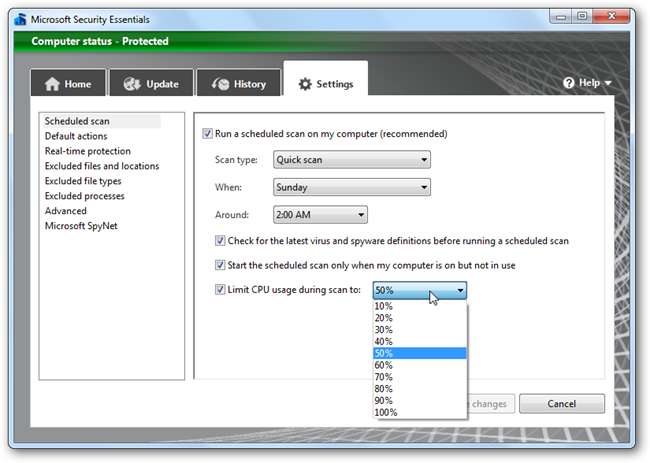Image resolution: width=650 pixels, height=463 pixels.
Task: Choose 40% CPU limit option
Action: [420, 342]
